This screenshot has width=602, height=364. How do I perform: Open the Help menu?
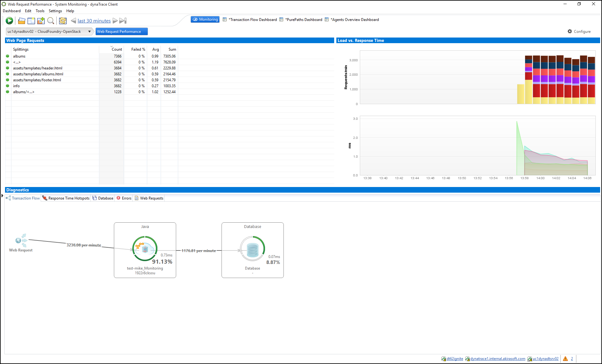[x=70, y=11]
